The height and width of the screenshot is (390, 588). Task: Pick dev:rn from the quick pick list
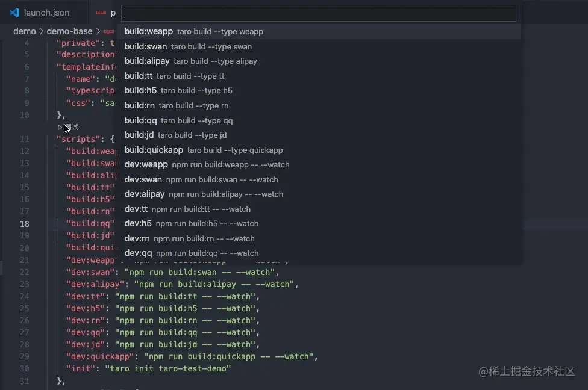[319, 239]
